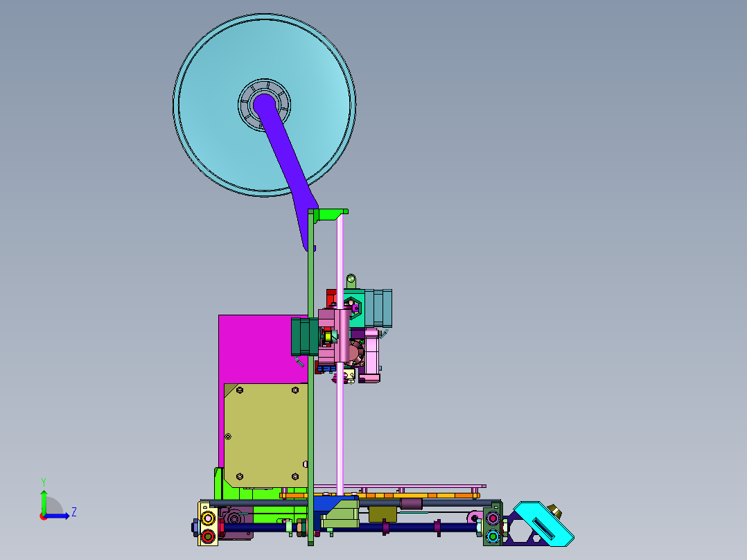Select the dark green right corner block
The width and height of the screenshot is (747, 560).
pos(493,523)
